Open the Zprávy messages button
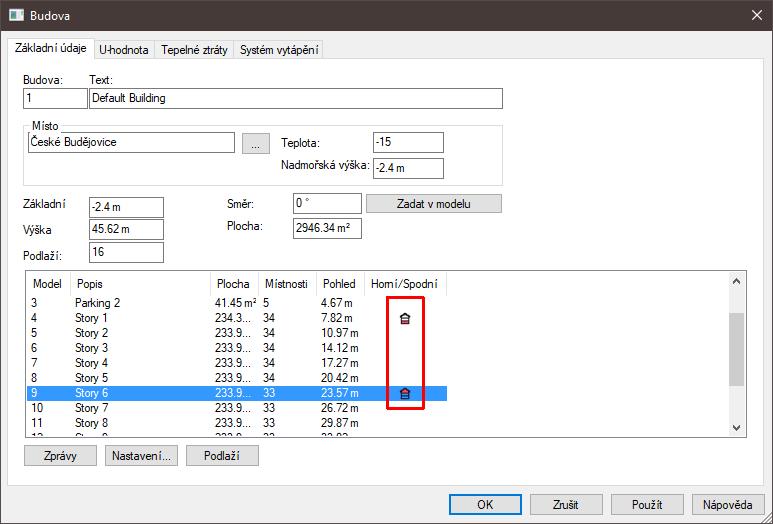 pos(60,456)
